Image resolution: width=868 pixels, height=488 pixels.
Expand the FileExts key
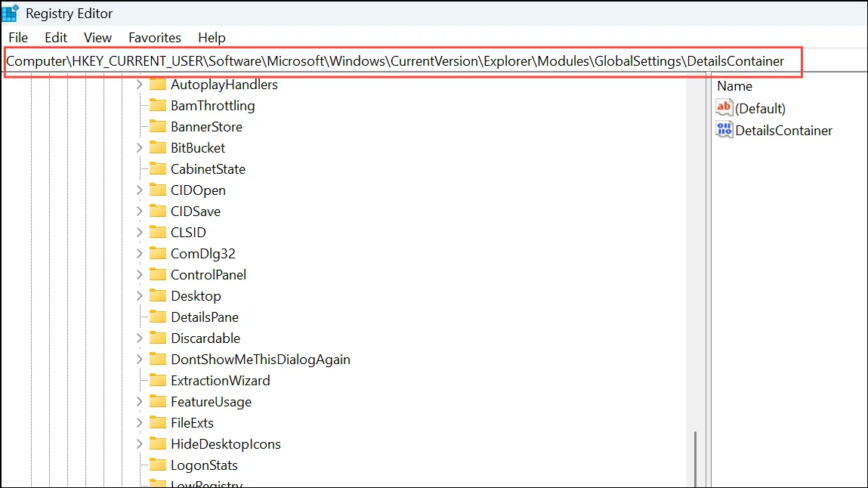pos(140,423)
